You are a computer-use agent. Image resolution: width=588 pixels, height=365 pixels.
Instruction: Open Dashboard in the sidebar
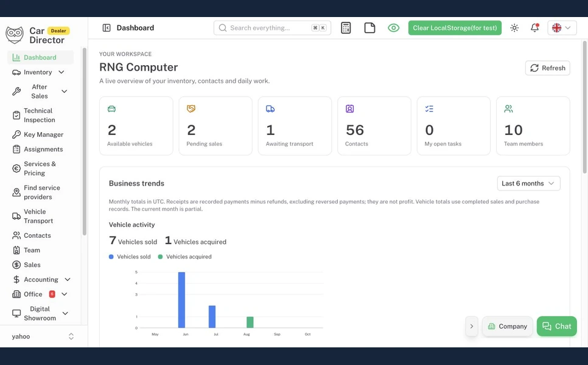pyautogui.click(x=40, y=57)
